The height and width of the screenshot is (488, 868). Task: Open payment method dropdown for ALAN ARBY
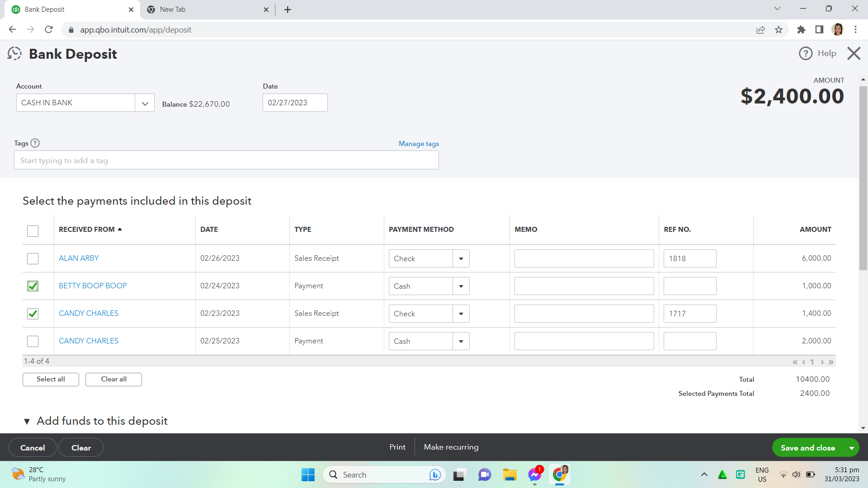click(461, 259)
